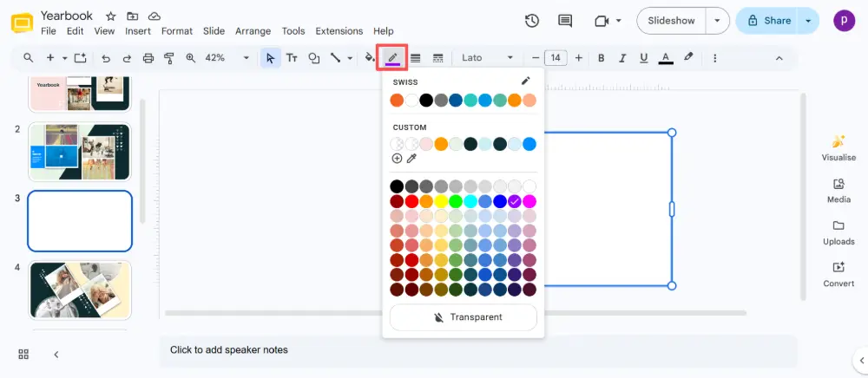Open the fill colour bucket tool
The height and width of the screenshot is (378, 868).
pyautogui.click(x=370, y=57)
